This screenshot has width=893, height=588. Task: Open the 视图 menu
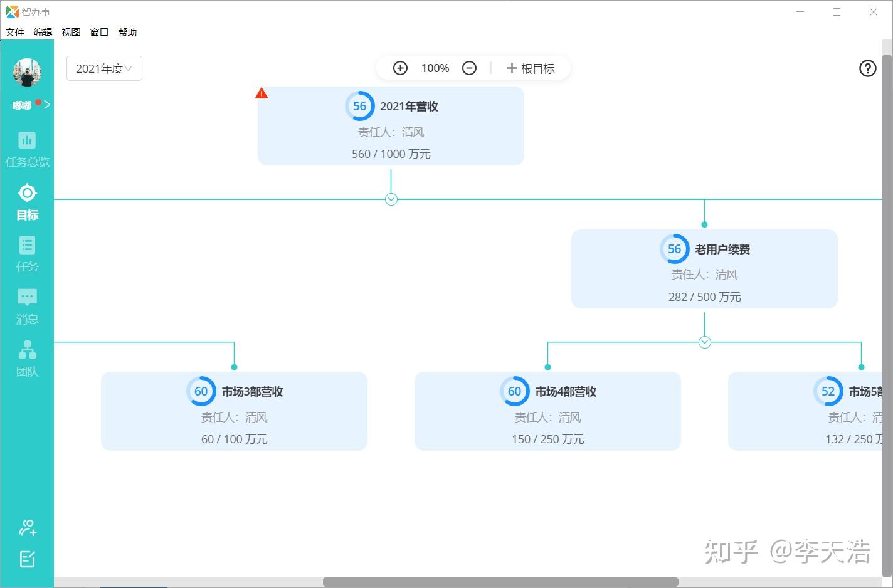tap(71, 32)
